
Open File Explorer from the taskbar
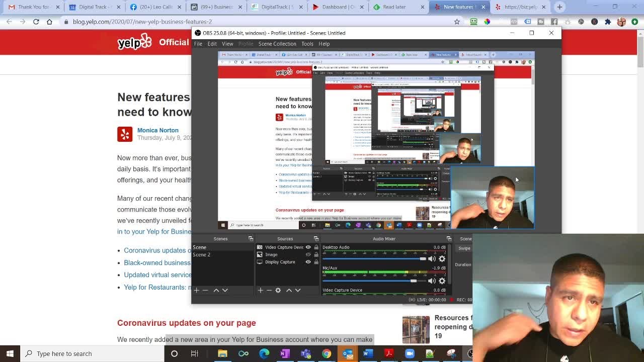click(x=222, y=353)
